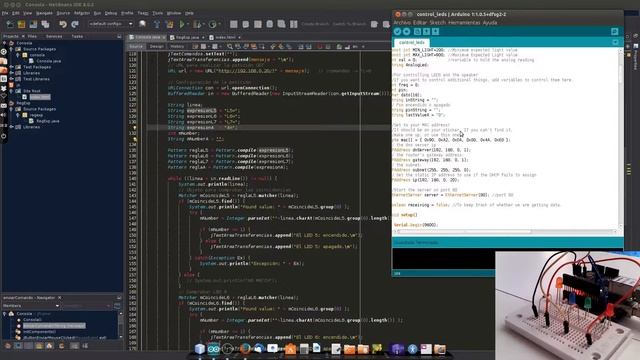This screenshot has height=360, width=640.
Task: Switch to the Files panel tab
Action: (32, 36)
